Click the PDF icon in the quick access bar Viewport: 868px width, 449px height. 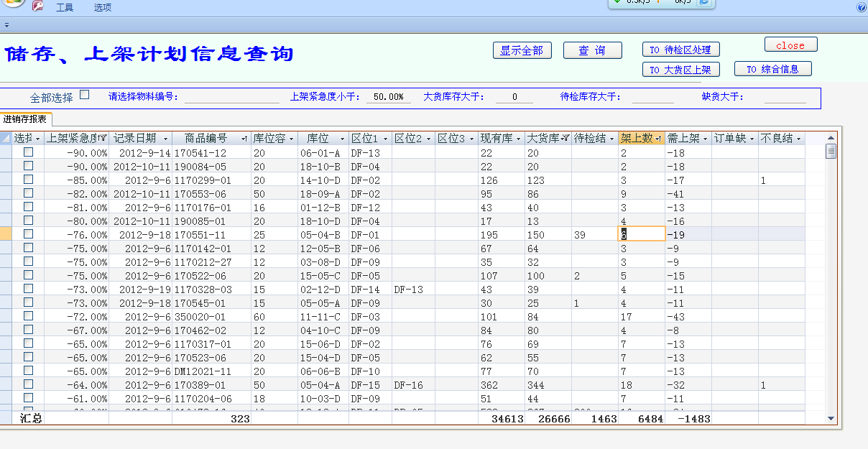pyautogui.click(x=37, y=6)
